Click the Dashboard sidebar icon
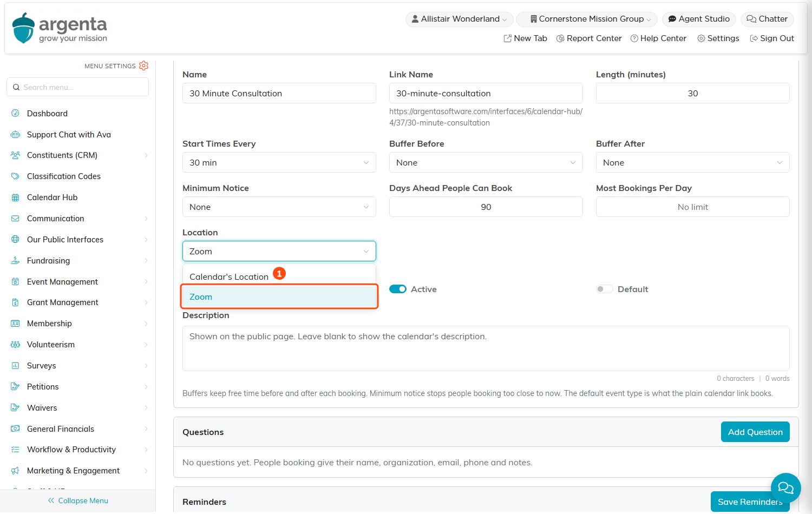 [x=15, y=114]
